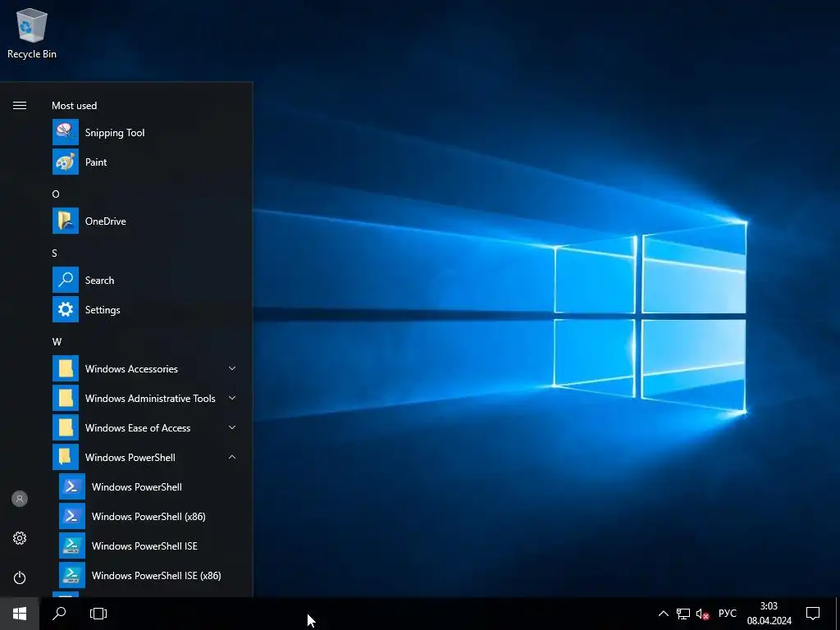Viewport: 840px width, 630px height.
Task: Click the network icon in the system tray
Action: 683,614
